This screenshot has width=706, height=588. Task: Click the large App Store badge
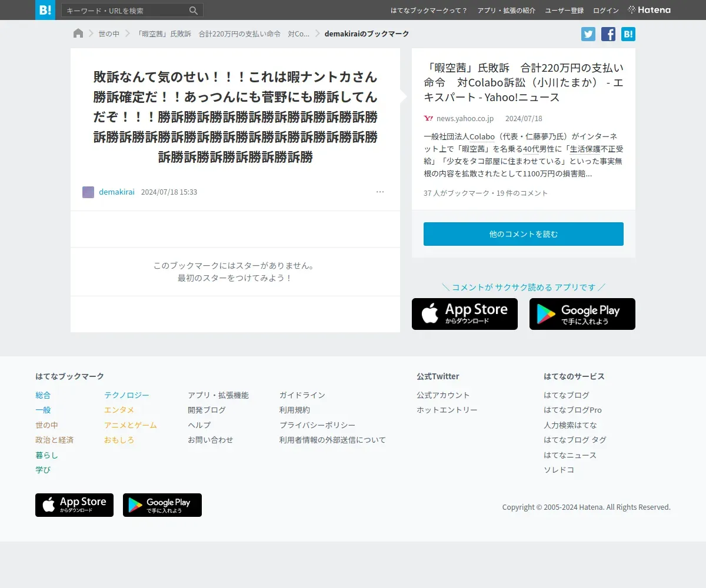465,314
